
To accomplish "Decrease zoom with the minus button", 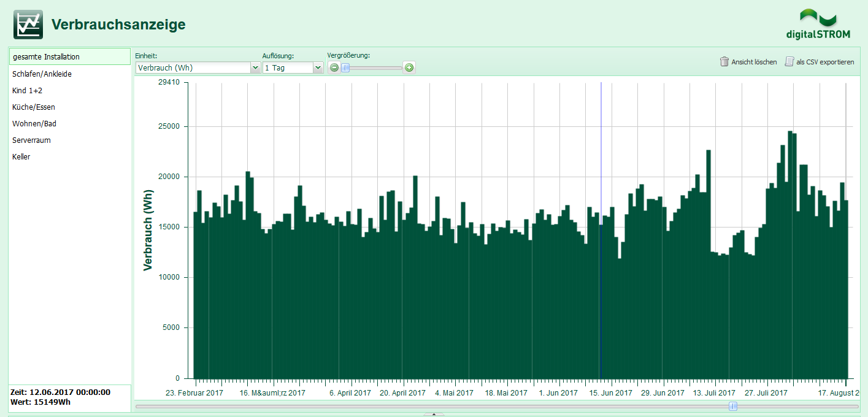I will pos(334,67).
